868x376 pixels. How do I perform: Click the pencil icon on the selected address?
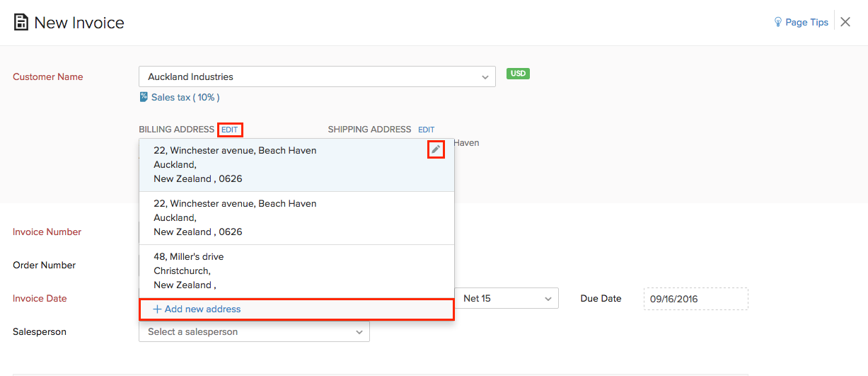(x=436, y=149)
